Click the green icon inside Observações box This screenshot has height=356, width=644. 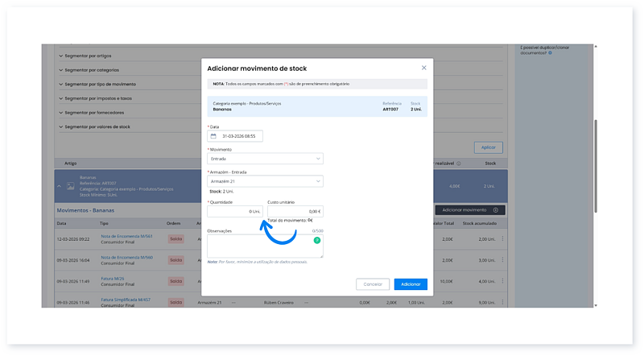click(317, 241)
